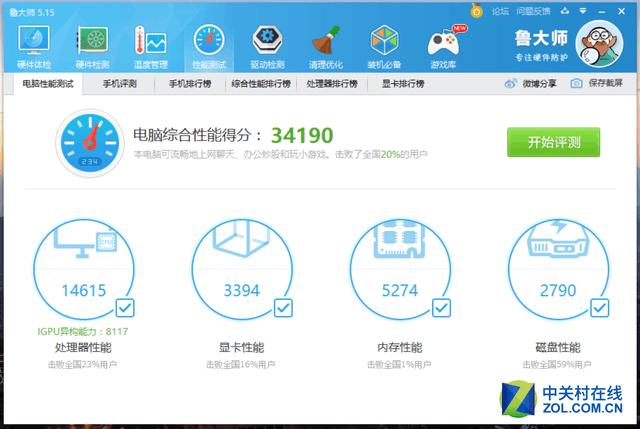Switch to 手机评测 tab
640x429 pixels.
(x=120, y=84)
